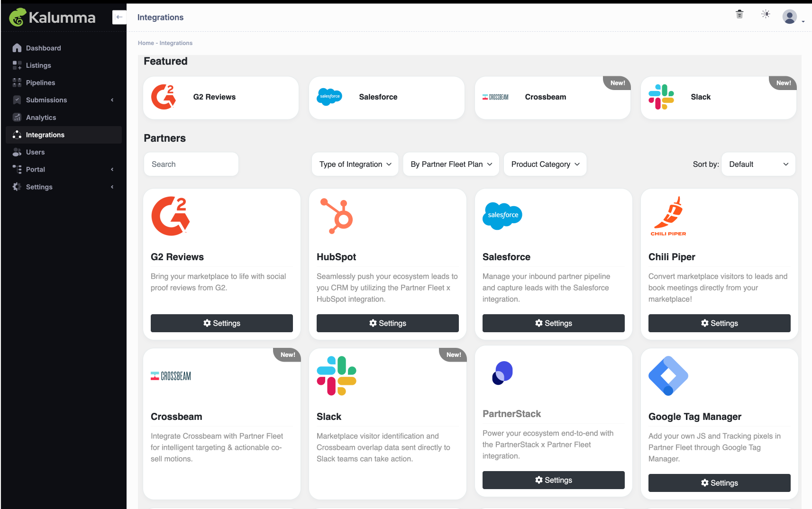Click the Chili Piper card title
This screenshot has height=509, width=812.
(672, 257)
